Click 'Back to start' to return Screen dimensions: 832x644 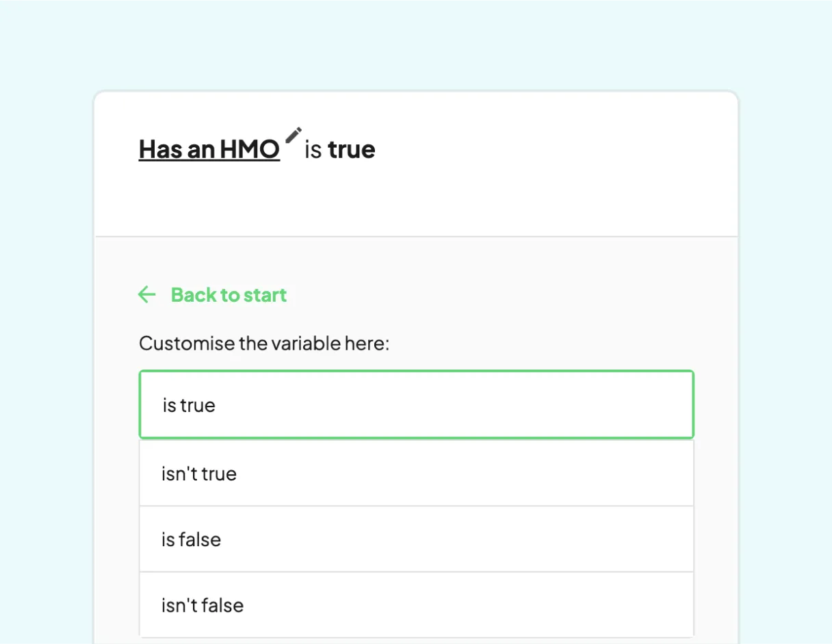coord(228,294)
